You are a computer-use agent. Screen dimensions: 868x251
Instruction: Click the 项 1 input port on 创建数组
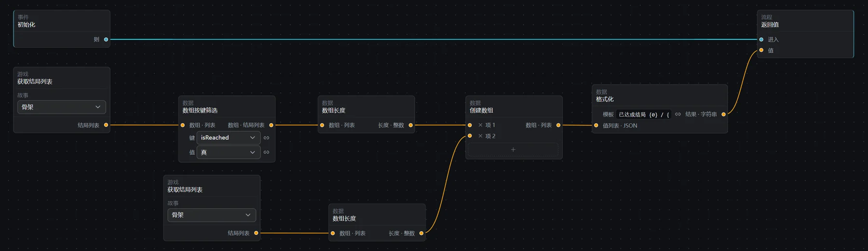point(470,125)
